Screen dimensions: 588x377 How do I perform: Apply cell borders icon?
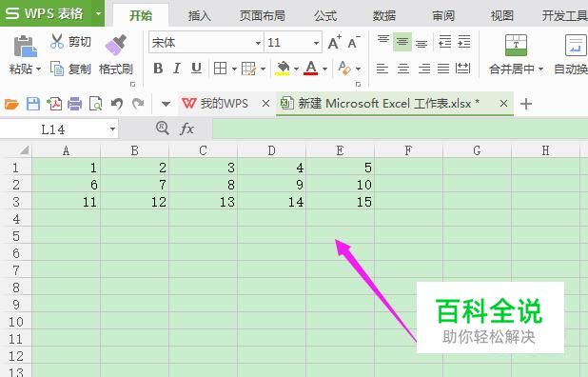pyautogui.click(x=220, y=69)
